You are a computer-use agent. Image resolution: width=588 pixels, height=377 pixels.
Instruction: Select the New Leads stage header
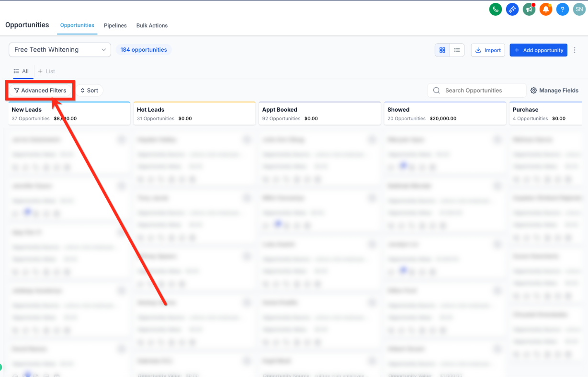pos(69,114)
